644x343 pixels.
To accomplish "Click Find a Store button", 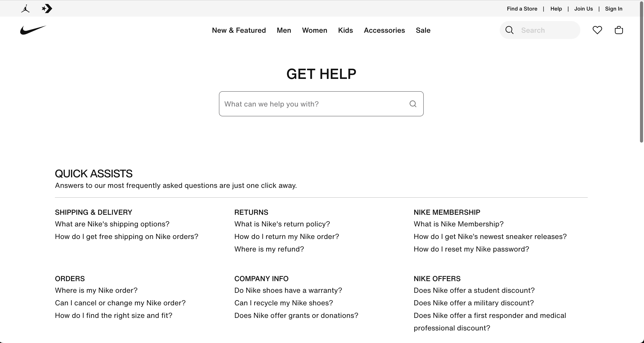I will click(522, 8).
